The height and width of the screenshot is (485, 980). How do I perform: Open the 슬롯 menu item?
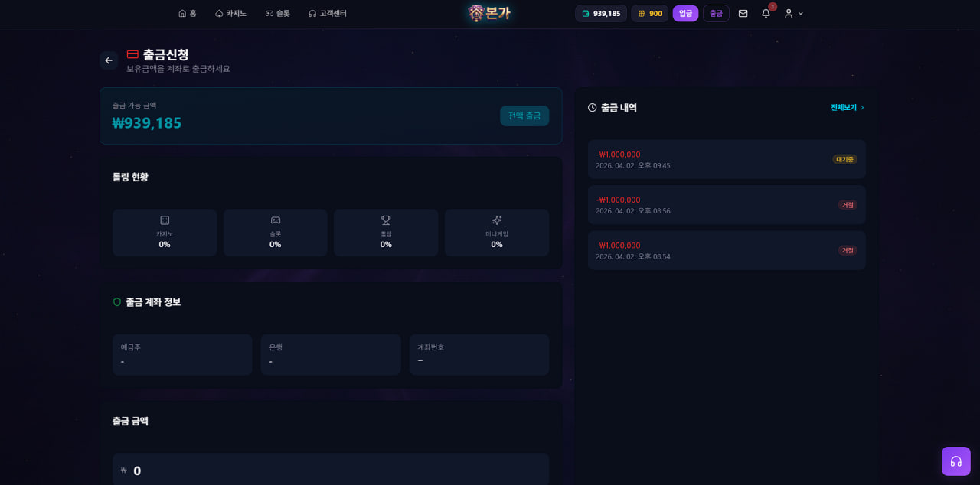coord(277,13)
